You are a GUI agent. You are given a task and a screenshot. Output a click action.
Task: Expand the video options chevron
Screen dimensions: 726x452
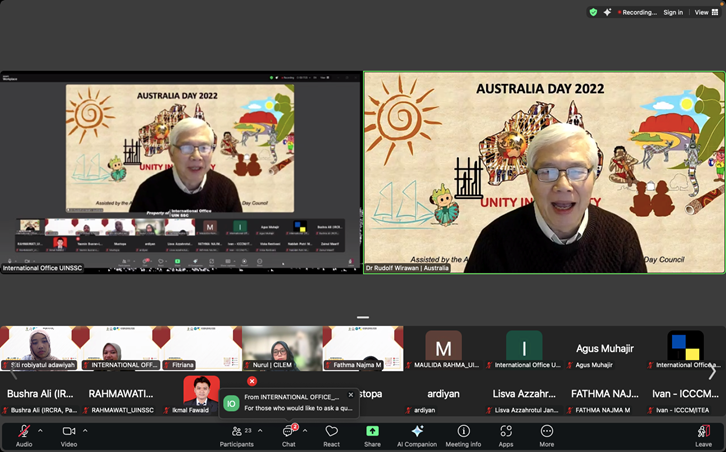point(85,431)
